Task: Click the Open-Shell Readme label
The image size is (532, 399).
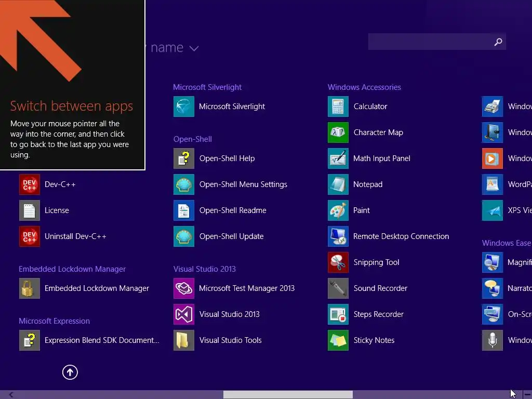Action: point(233,210)
